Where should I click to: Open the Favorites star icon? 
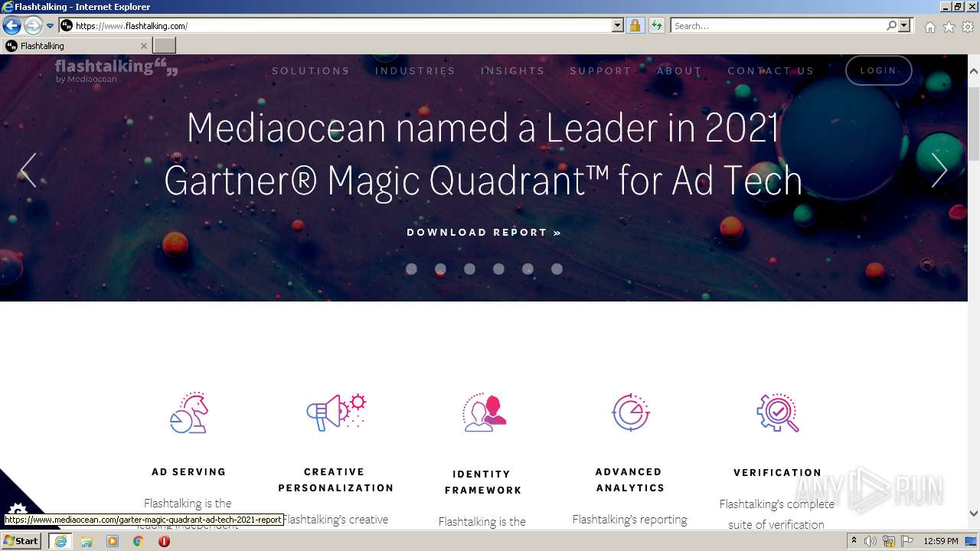point(949,27)
